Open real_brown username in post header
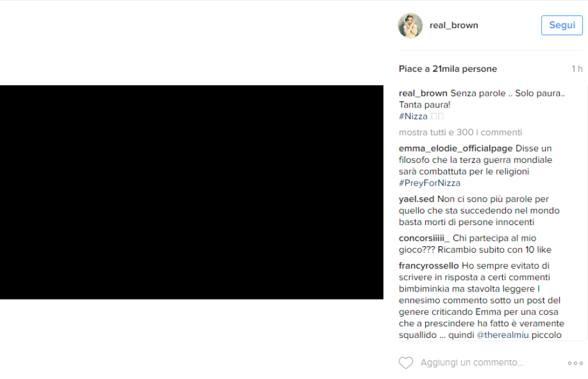This screenshot has width=588, height=379. click(454, 25)
